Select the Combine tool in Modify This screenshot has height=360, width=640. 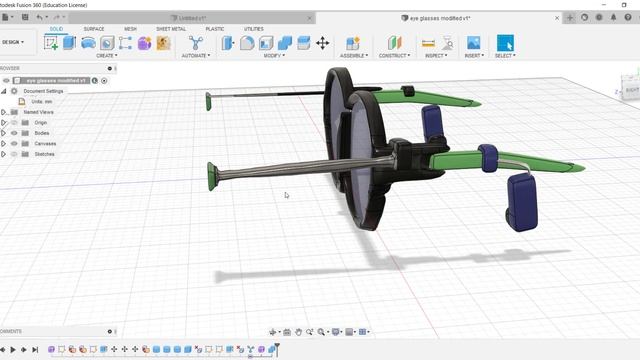tap(285, 43)
